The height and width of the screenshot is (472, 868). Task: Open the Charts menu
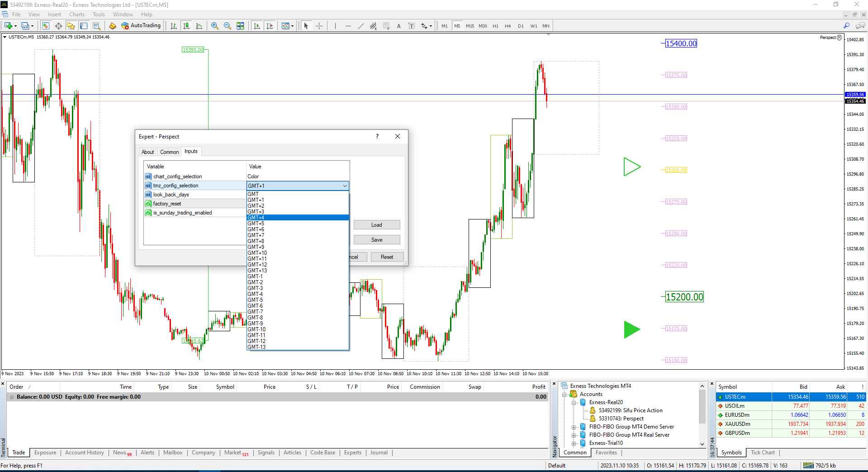point(76,14)
